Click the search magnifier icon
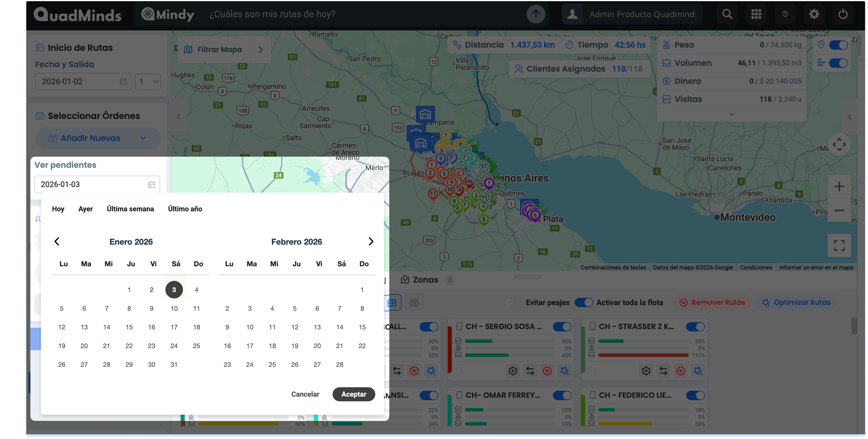Screen dimensions: 868x439 click(x=727, y=14)
